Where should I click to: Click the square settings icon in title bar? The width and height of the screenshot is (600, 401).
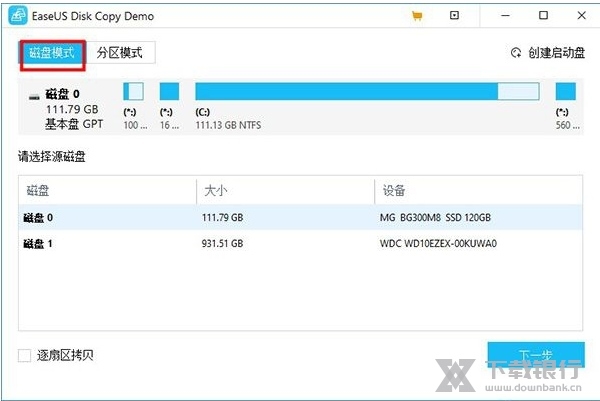(454, 16)
